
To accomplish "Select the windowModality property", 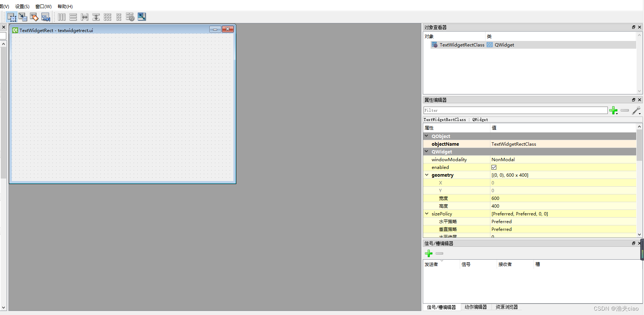I will click(x=449, y=160).
